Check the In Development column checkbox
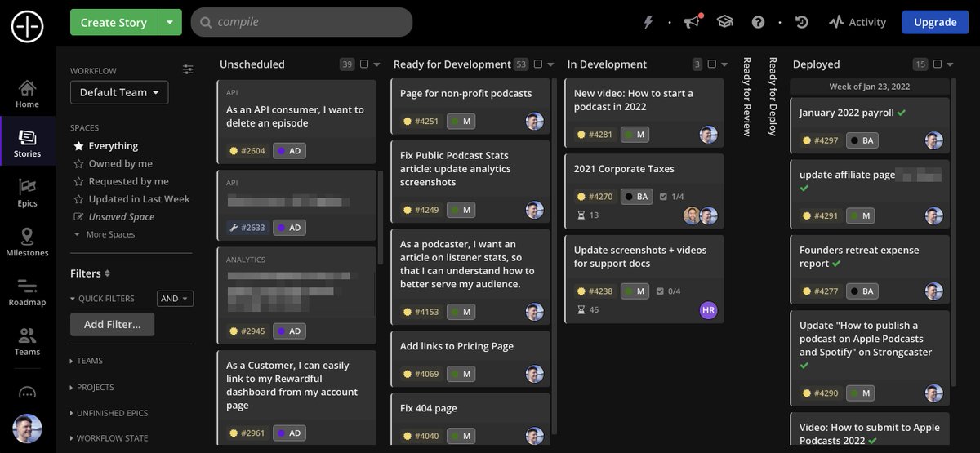The width and height of the screenshot is (980, 453). point(711,64)
